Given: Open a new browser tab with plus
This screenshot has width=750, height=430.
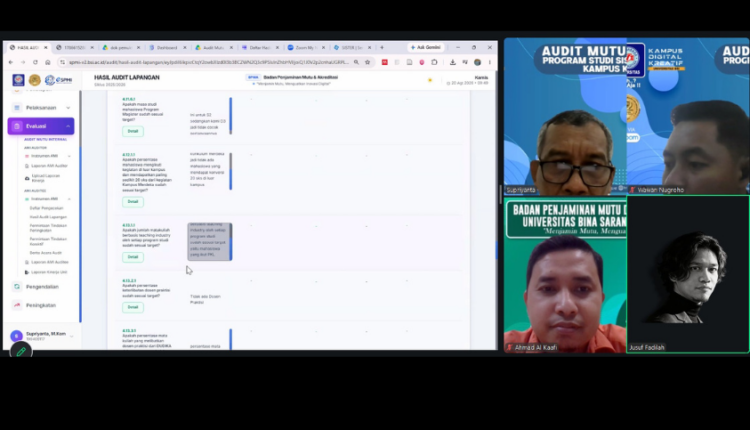Looking at the screenshot, I should (x=382, y=47).
